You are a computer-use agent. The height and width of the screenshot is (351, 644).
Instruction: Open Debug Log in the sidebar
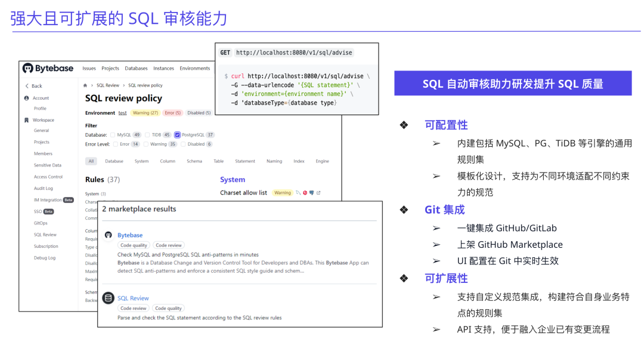45,258
